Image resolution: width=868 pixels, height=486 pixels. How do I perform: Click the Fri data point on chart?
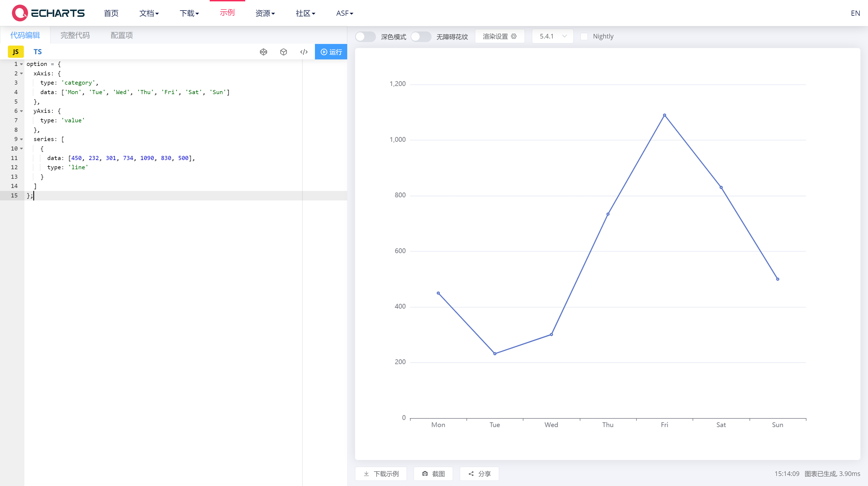(x=664, y=115)
